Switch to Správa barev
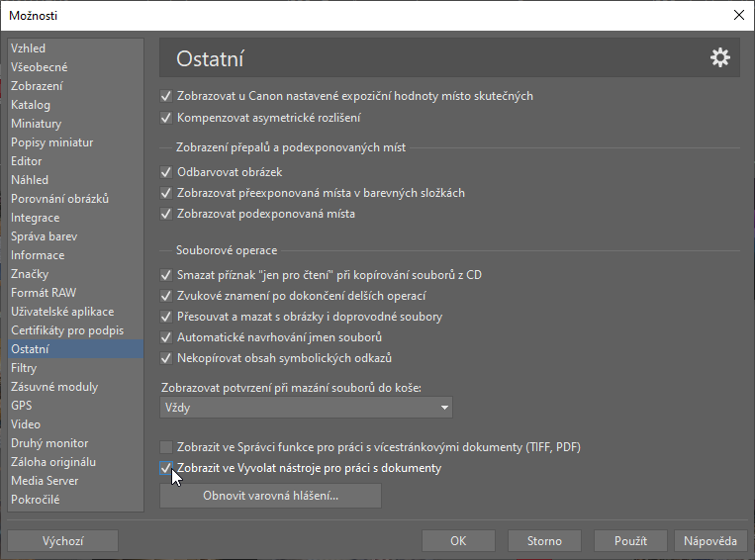The width and height of the screenshot is (755, 560). 75,236
